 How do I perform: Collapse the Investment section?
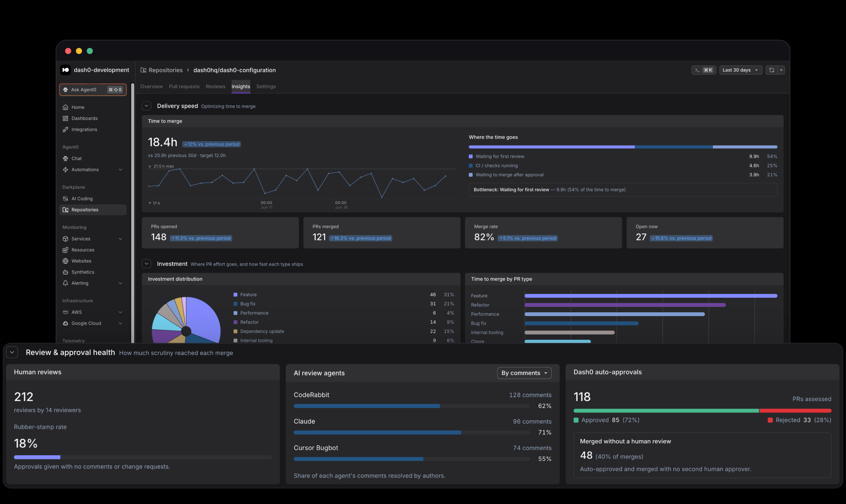coord(147,264)
